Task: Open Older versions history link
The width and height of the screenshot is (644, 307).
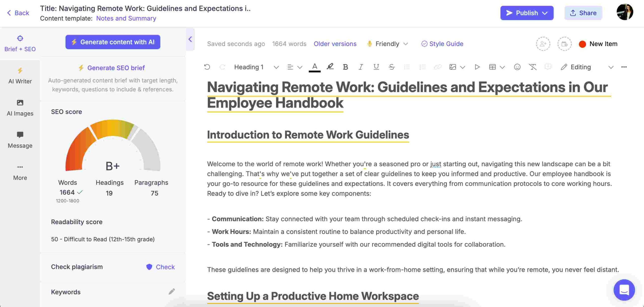Action: point(335,43)
